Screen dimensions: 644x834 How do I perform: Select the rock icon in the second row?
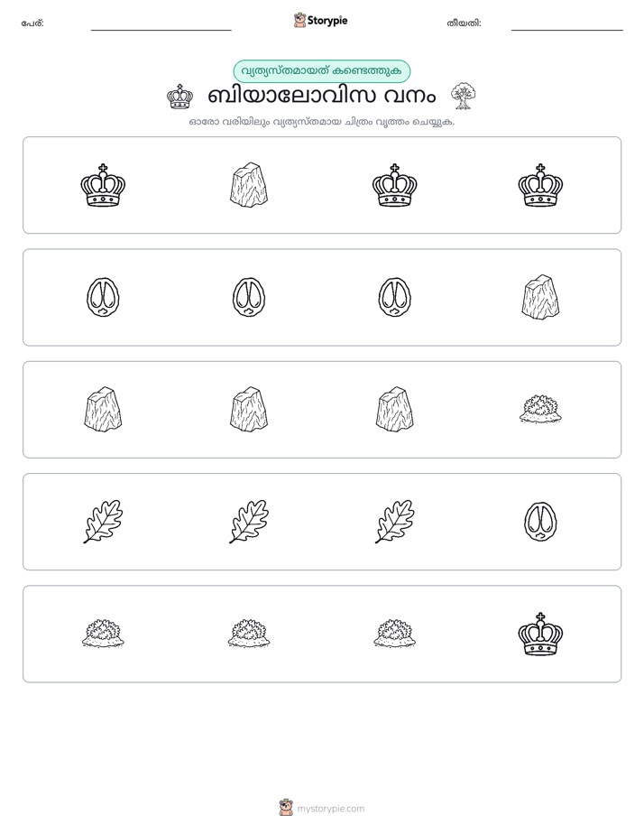point(540,297)
